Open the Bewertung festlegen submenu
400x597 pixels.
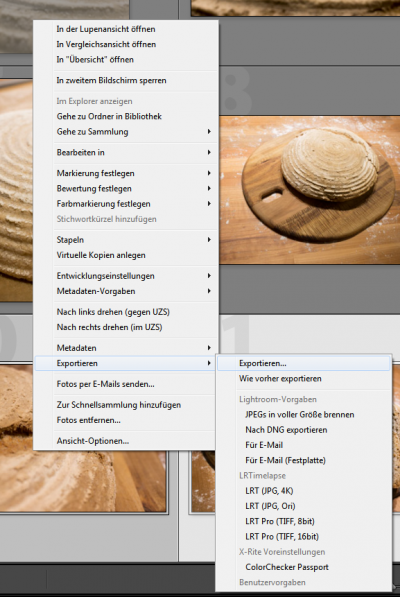click(126, 188)
